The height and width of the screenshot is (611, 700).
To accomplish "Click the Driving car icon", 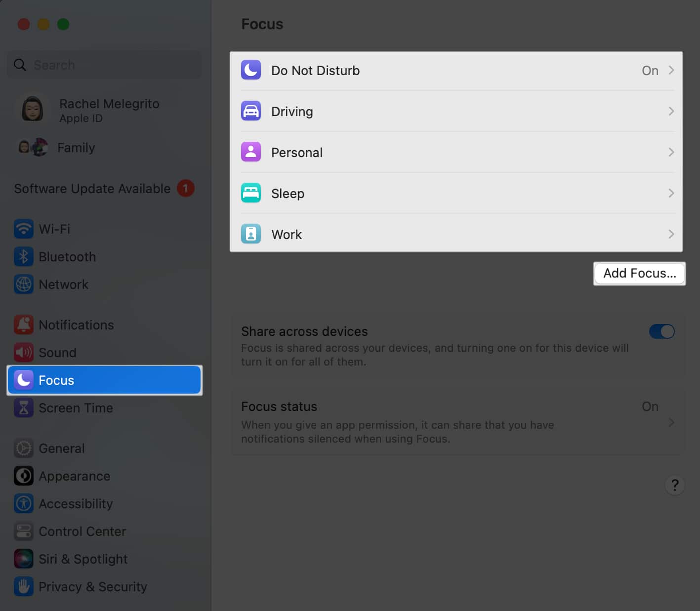I will tap(251, 111).
